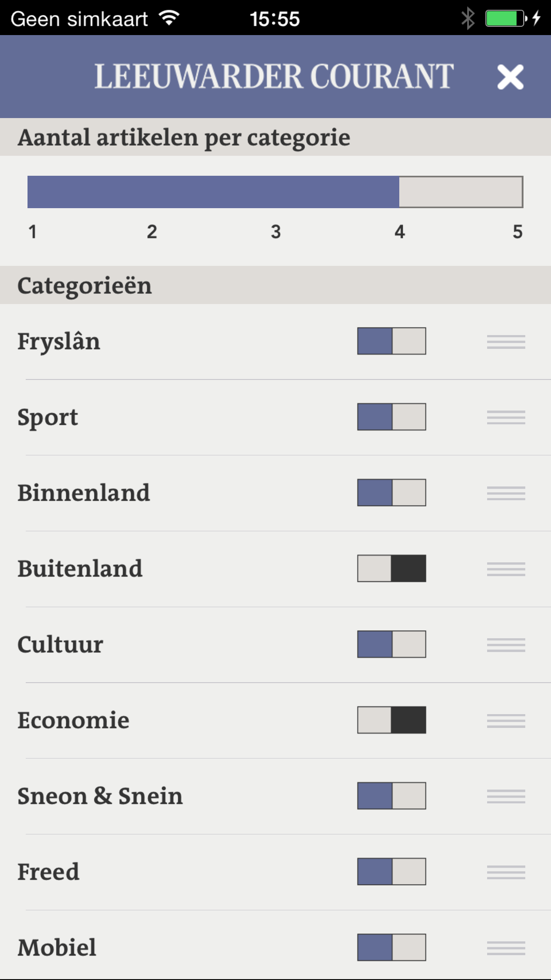Viewport: 551px width, 980px height.
Task: Turn off the Sport category switch
Action: pos(391,417)
